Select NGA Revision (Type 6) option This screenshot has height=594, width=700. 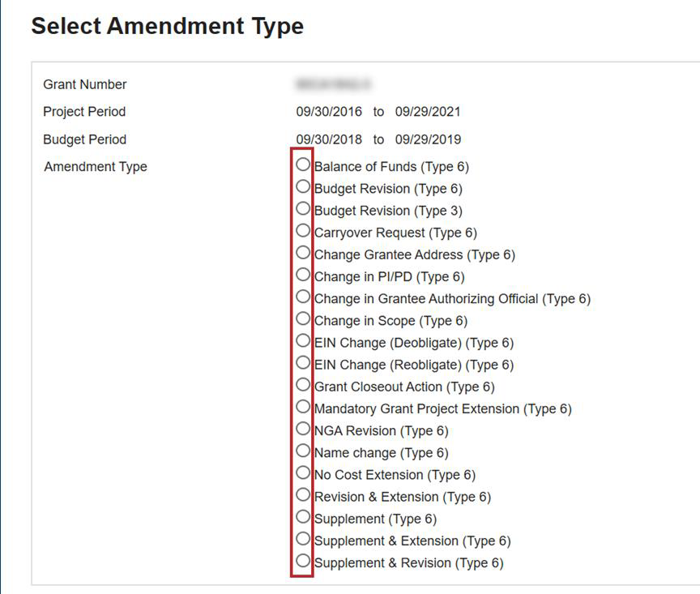(303, 428)
